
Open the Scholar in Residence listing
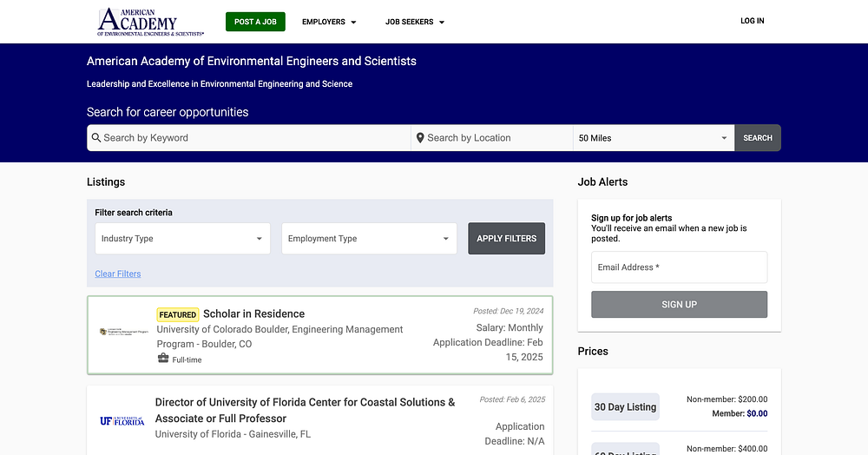(254, 313)
